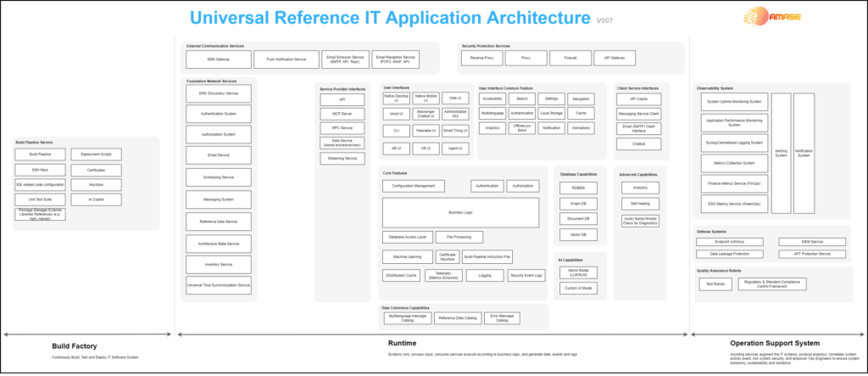
Task: Click the 'Security Event Logs' box
Action: point(526,275)
